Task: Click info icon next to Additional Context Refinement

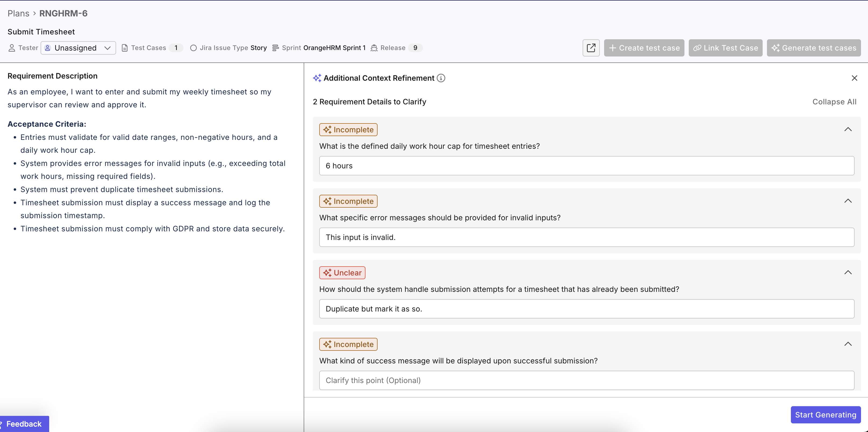Action: point(441,78)
